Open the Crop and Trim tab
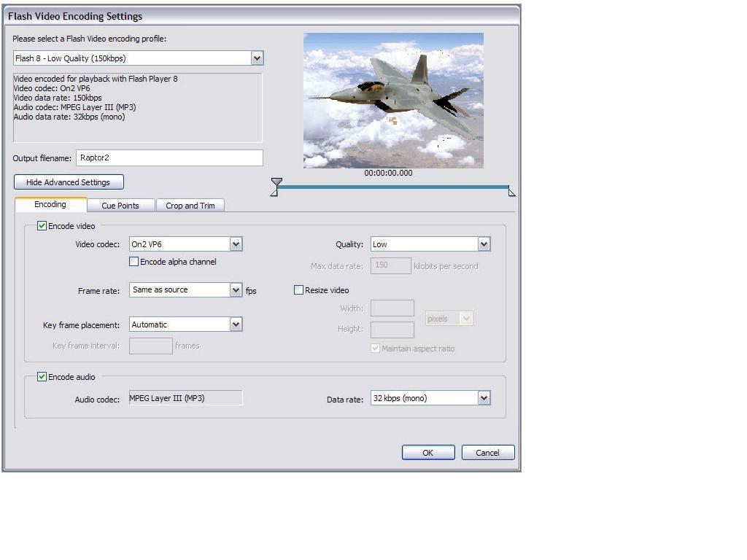Viewport: 747px width, 560px height. click(190, 206)
